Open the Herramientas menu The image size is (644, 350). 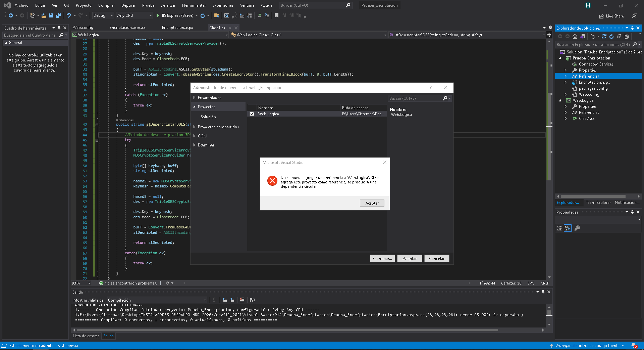pos(194,5)
